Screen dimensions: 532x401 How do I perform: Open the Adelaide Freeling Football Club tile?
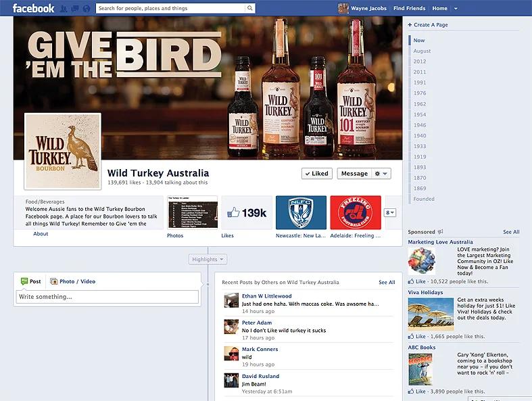click(x=356, y=212)
